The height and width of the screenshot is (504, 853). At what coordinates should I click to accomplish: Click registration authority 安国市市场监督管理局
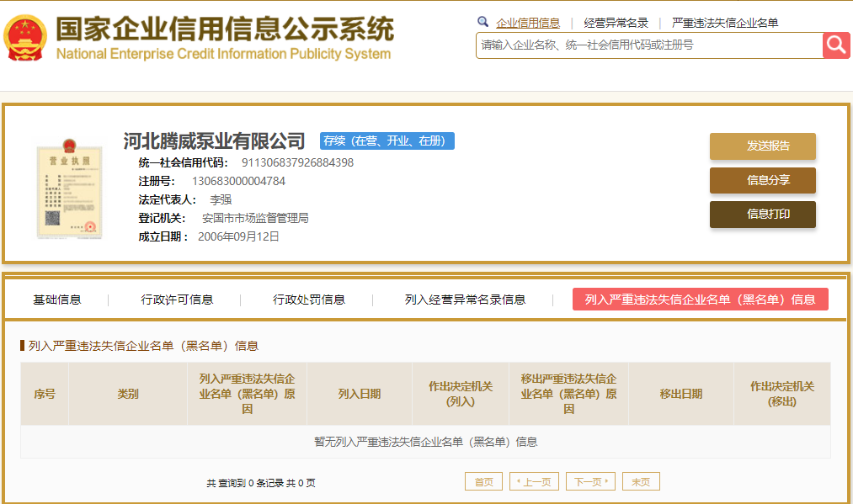(x=255, y=218)
